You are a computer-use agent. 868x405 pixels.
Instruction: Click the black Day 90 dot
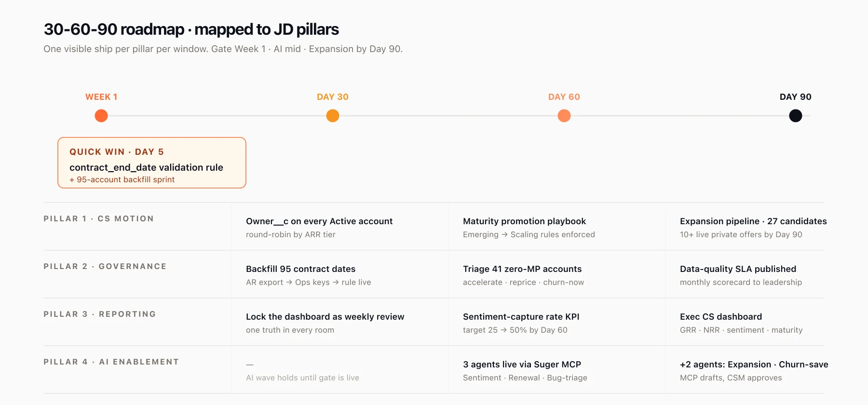pos(796,116)
